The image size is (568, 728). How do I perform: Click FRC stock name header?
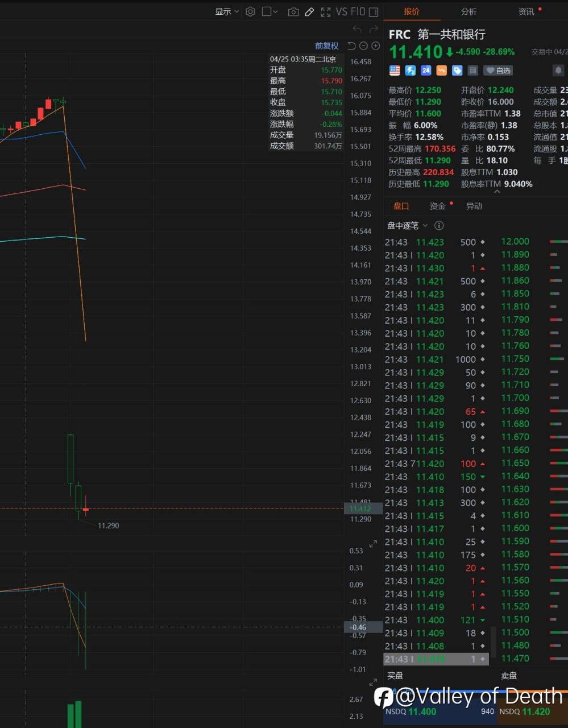[437, 34]
